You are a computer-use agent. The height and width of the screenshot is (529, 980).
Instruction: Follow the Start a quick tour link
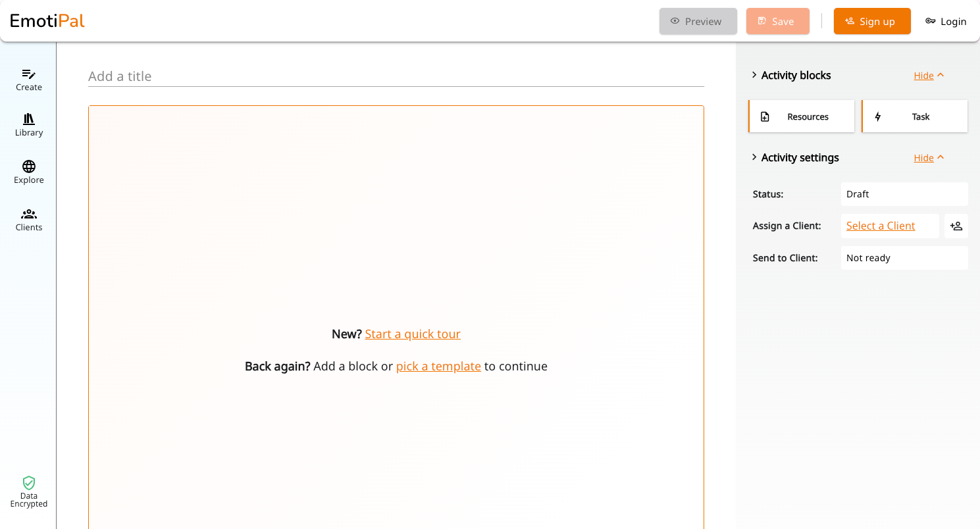point(413,334)
